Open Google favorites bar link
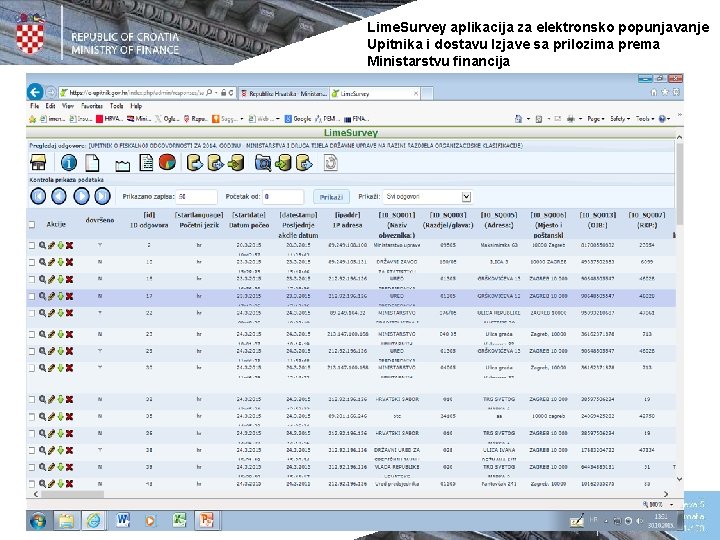This screenshot has width=720, height=540. pyautogui.click(x=298, y=119)
